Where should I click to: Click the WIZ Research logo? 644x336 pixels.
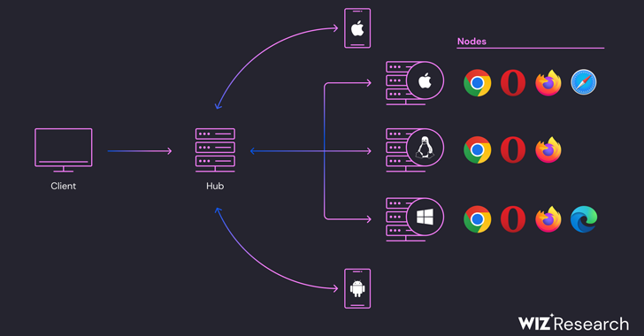[573, 324]
